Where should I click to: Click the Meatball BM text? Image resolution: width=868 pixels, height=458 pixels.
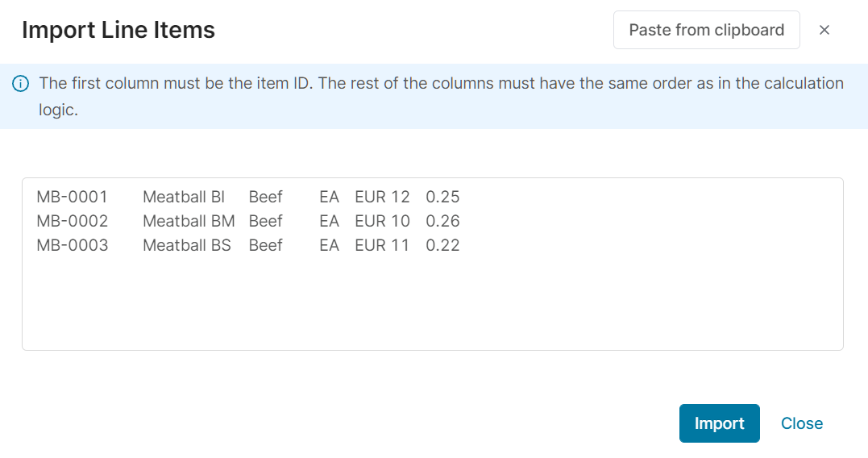[189, 221]
